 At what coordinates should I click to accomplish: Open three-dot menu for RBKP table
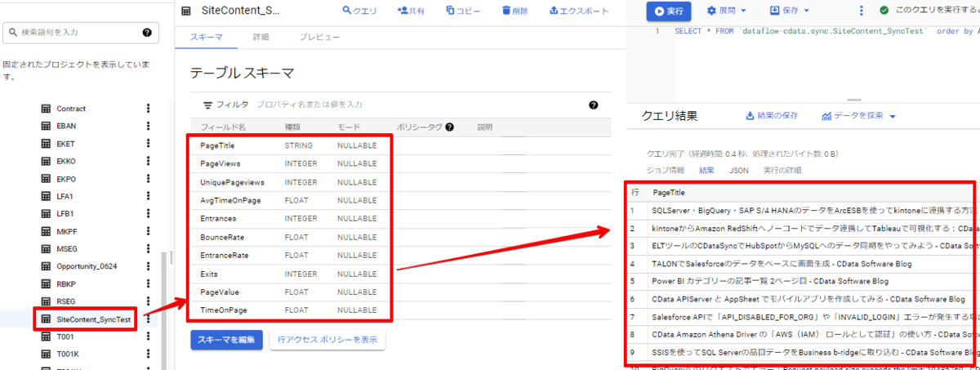click(148, 284)
